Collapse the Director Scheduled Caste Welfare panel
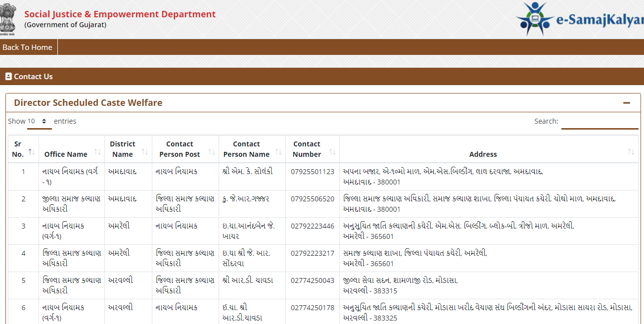Image resolution: width=644 pixels, height=324 pixels. pyautogui.click(x=627, y=103)
